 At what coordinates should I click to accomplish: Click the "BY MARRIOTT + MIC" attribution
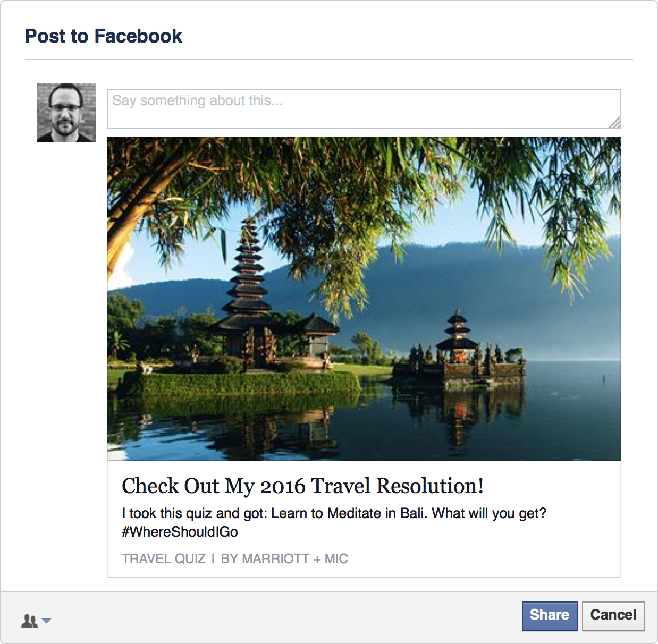(x=284, y=559)
